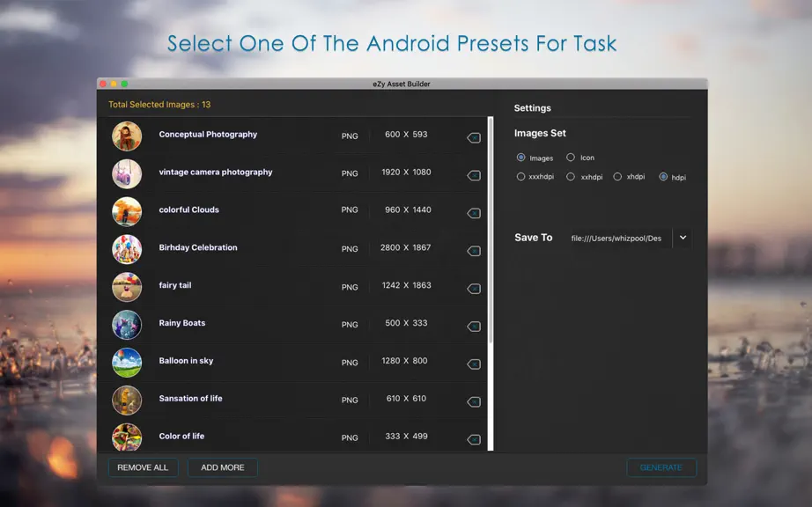Open the Save To location dropdown
Screen dimensions: 812x507
[683, 238]
